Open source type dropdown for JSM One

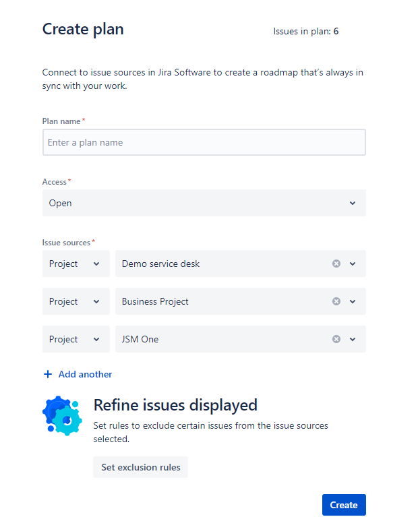click(76, 339)
